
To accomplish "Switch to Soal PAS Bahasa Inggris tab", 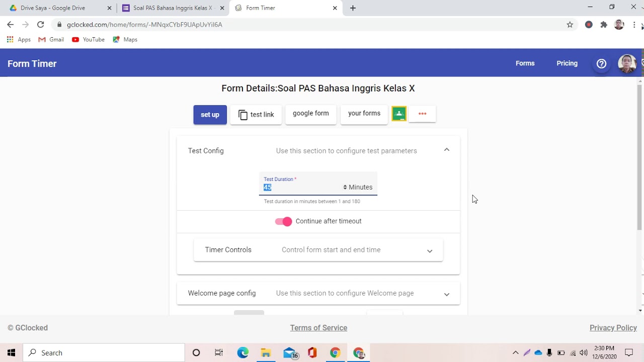I will (x=173, y=8).
